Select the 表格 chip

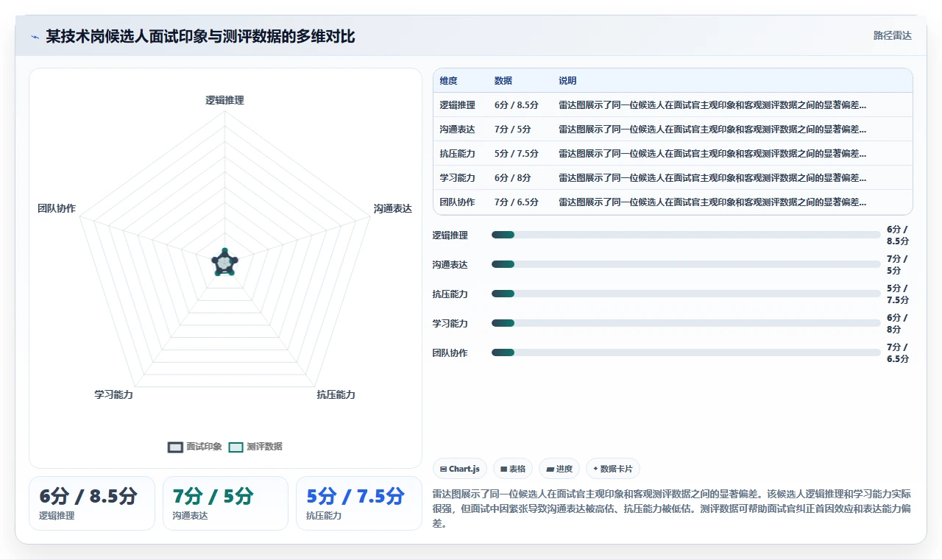(x=513, y=469)
